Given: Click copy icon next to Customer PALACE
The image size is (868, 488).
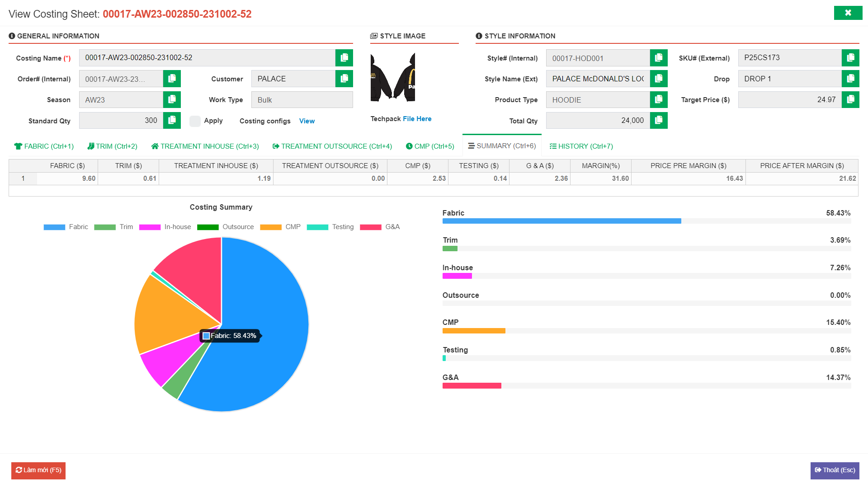Looking at the screenshot, I should pos(344,79).
